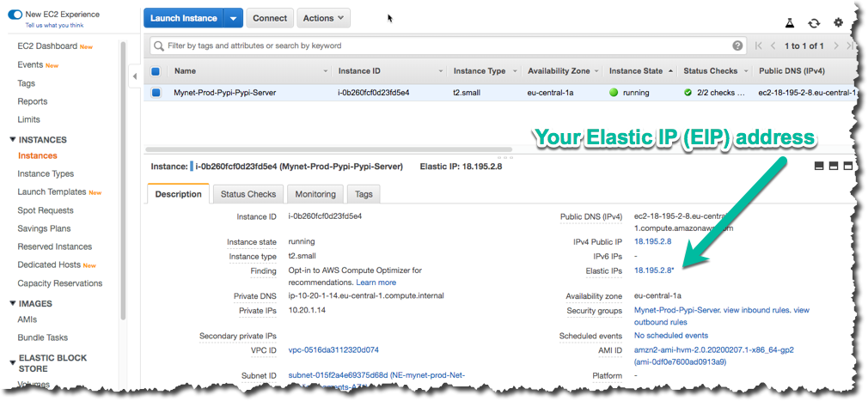Image resolution: width=868 pixels, height=401 pixels.
Task: Open Launch Templates in the sidebar
Action: click(x=52, y=192)
